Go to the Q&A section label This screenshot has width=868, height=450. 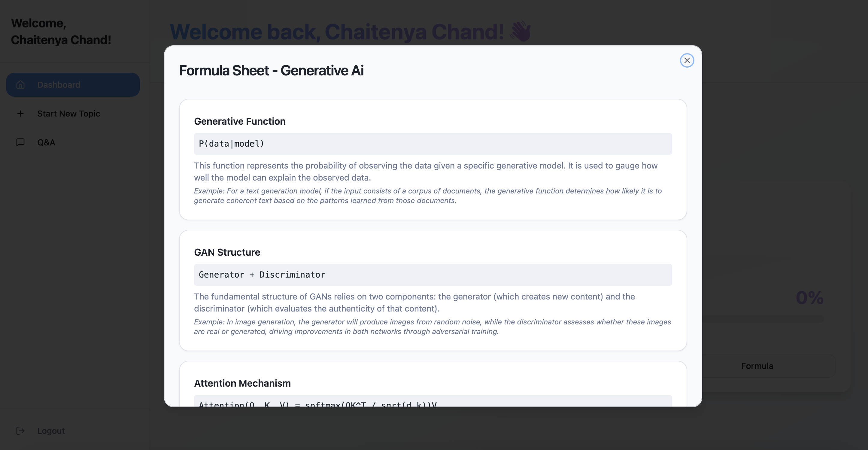pos(46,142)
